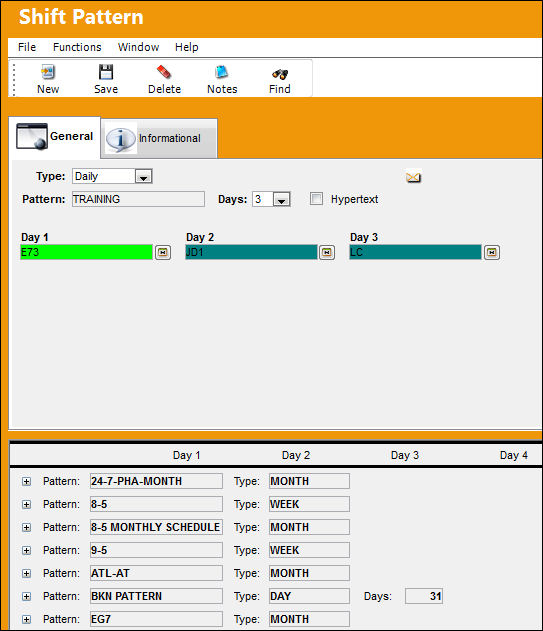Viewport: 543px width, 631px height.
Task: Click the EG7 pattern name field
Action: coord(156,619)
